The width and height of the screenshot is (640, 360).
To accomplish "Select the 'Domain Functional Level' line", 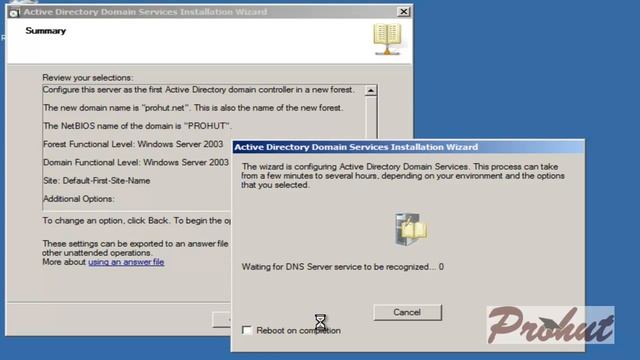I will click(136, 162).
